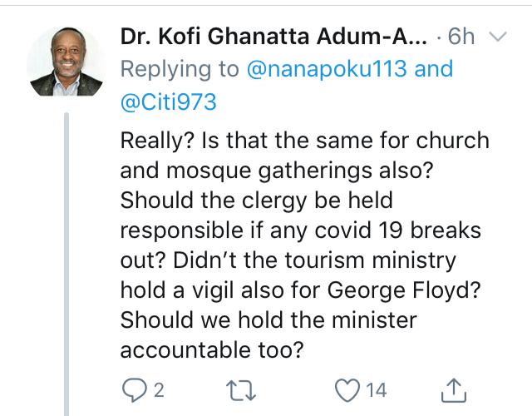Image resolution: width=532 pixels, height=416 pixels.
Task: Click the 'Replying to' label text
Action: pyautogui.click(x=180, y=71)
